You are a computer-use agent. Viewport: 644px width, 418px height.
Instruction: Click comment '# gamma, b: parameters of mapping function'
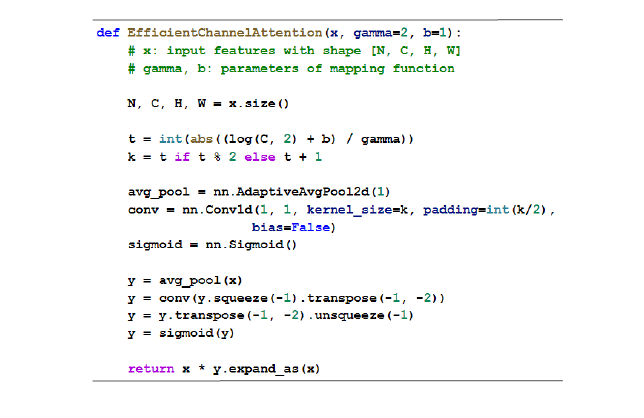pos(291,68)
